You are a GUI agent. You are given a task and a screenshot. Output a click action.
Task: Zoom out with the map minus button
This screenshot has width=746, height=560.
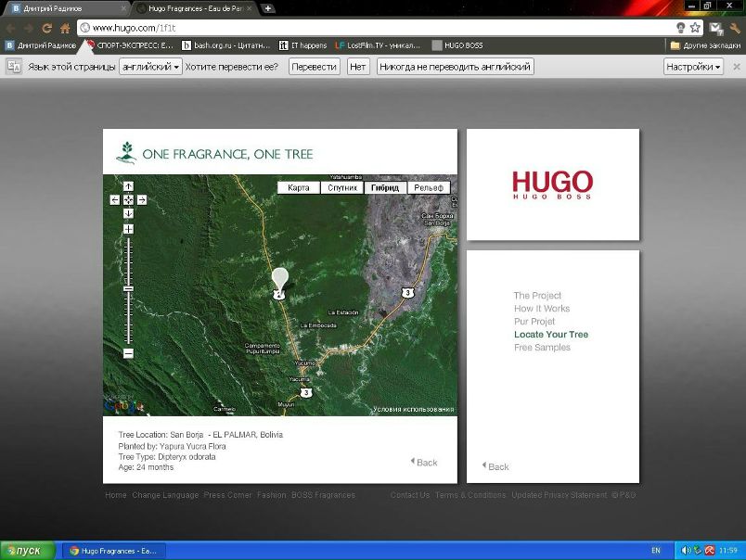(128, 353)
